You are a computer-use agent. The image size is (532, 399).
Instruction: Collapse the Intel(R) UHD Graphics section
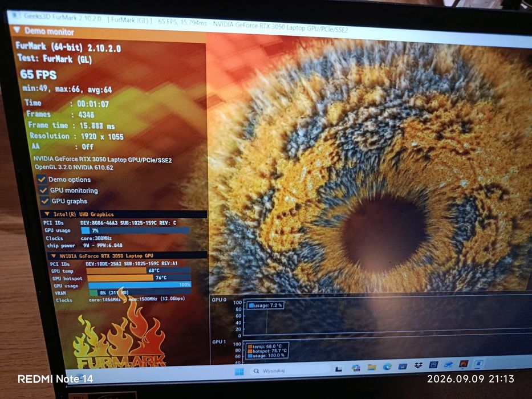(x=47, y=214)
